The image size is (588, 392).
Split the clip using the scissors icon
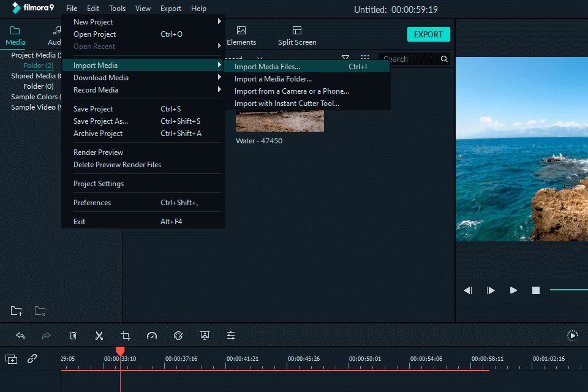click(99, 335)
